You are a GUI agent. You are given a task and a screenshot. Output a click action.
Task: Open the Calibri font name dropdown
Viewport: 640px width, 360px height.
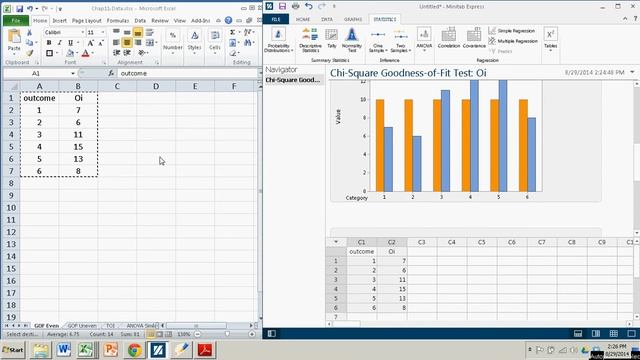pos(82,32)
